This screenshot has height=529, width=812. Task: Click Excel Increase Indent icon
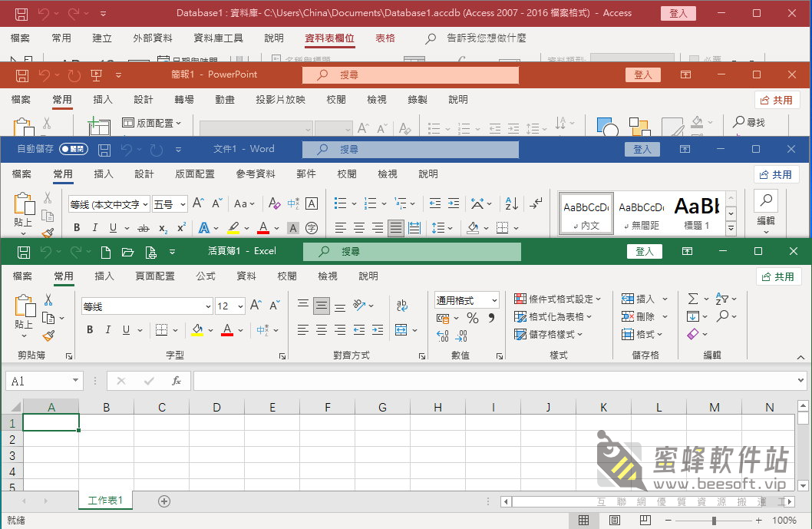tap(378, 329)
